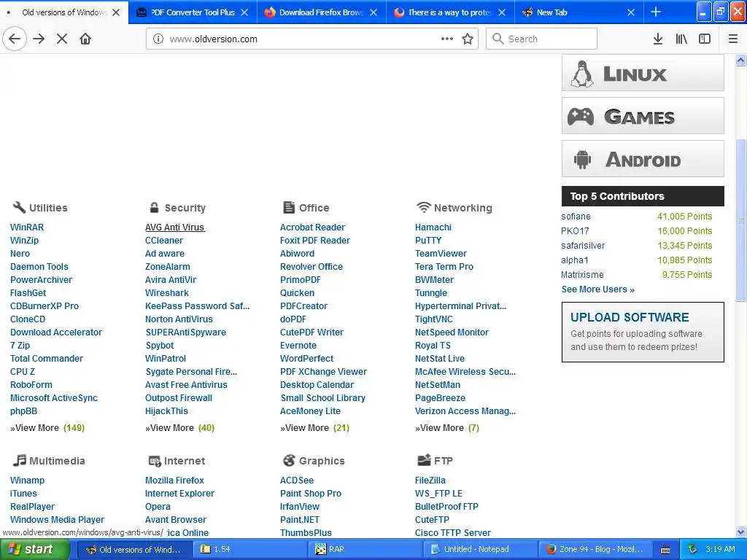Close the Download Firefox Browser tab
Viewport: 747px width, 560px height.
(373, 12)
